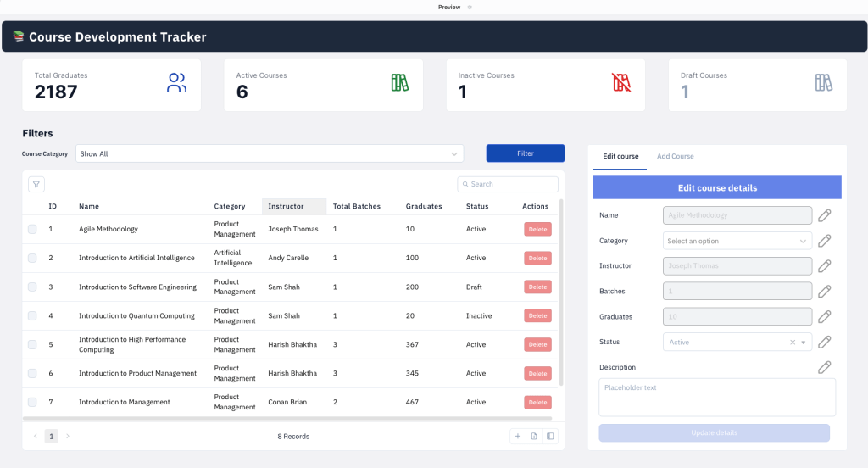This screenshot has width=868, height=468.
Task: Switch to the Edit course tab
Action: point(620,156)
